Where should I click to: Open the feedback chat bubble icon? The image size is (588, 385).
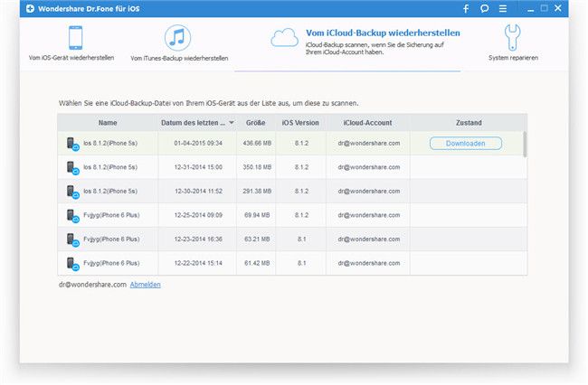point(485,9)
